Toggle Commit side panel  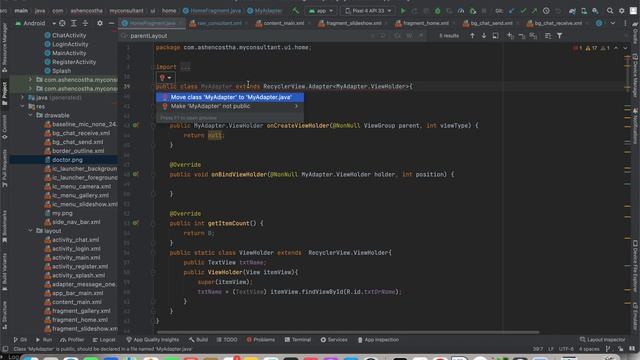point(4,127)
